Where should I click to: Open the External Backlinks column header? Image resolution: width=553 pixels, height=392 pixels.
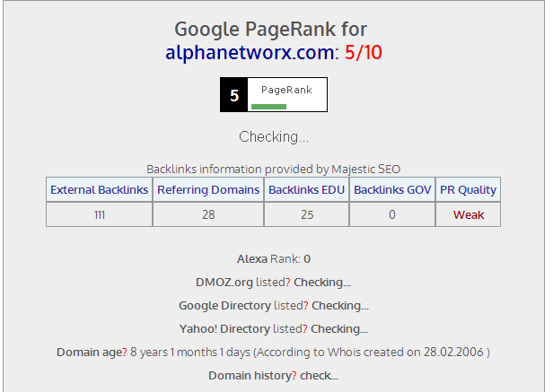pos(99,189)
